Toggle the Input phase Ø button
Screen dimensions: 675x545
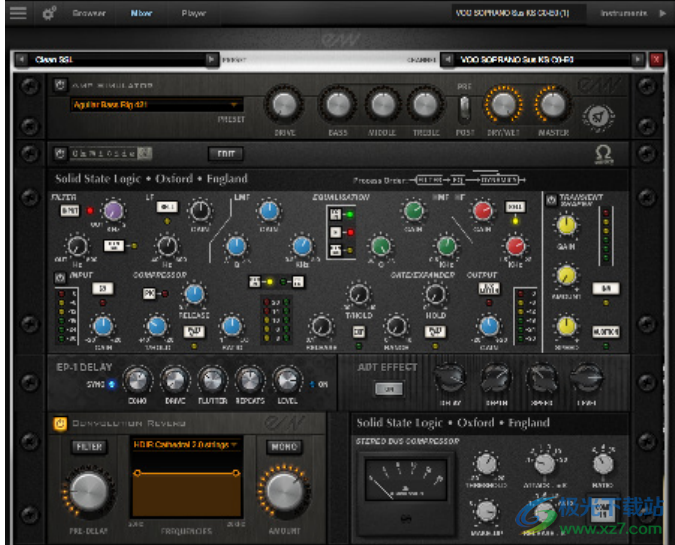click(x=102, y=288)
